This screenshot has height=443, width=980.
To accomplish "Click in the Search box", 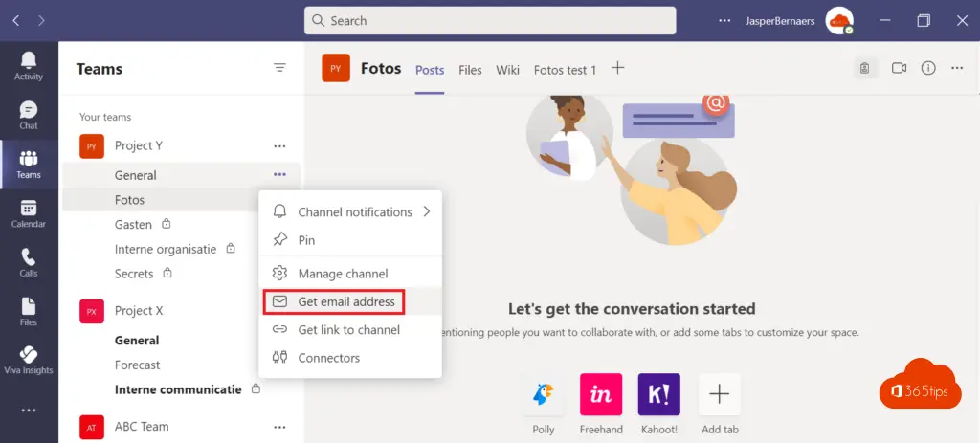I will click(490, 20).
